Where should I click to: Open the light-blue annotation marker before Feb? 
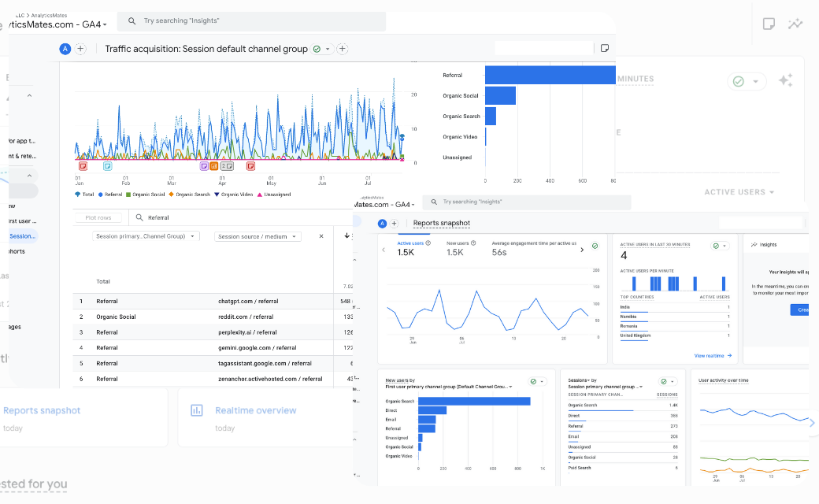108,166
